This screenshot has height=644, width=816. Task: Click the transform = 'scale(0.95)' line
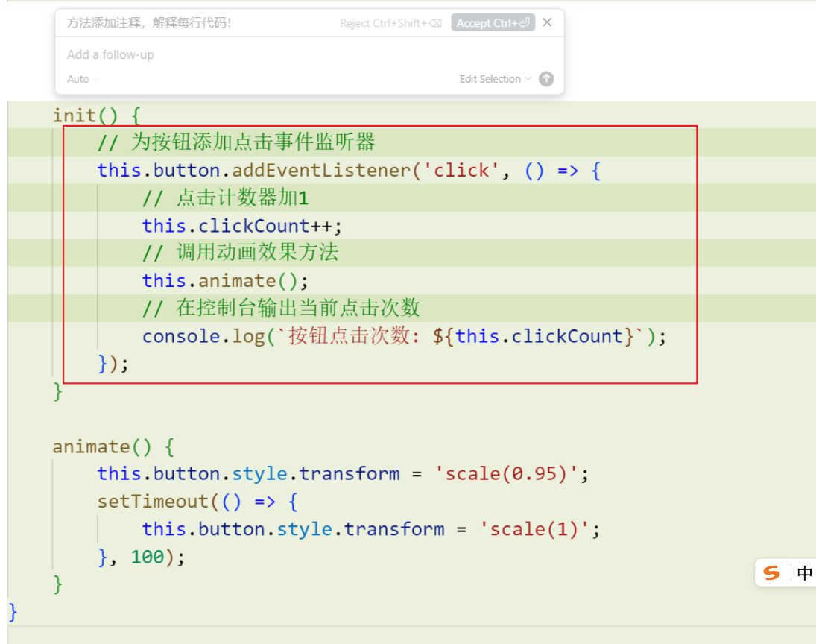[343, 474]
